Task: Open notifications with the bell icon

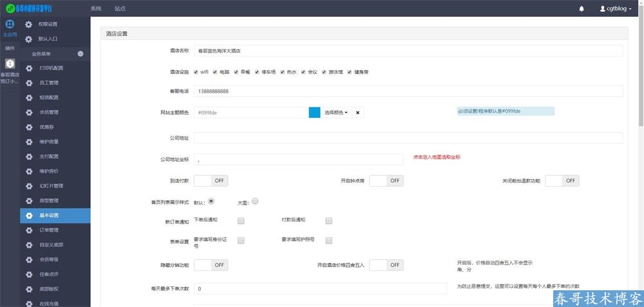Action: coord(582,8)
